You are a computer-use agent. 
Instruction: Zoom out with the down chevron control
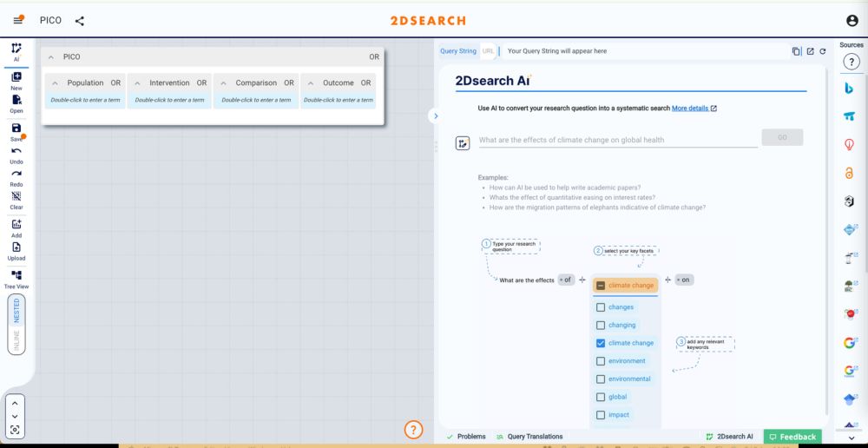tap(15, 417)
